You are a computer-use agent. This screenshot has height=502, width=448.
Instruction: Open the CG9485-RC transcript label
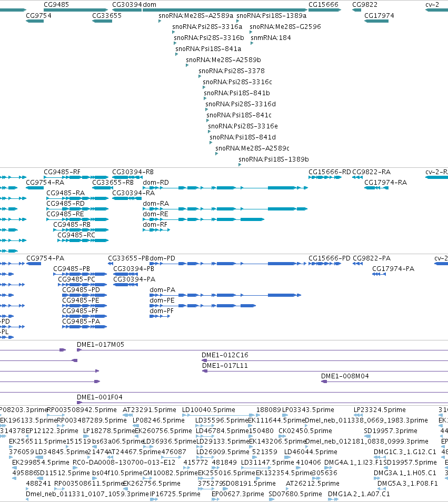click(x=76, y=235)
